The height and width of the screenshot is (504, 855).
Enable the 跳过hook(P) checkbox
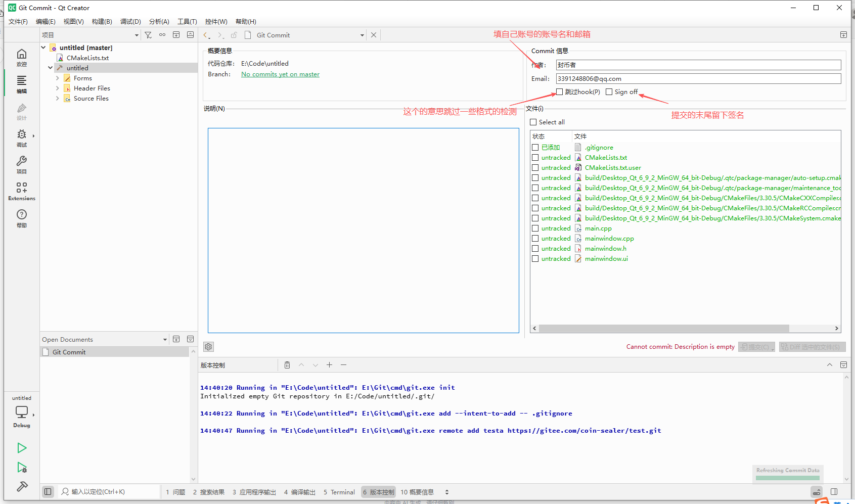559,92
